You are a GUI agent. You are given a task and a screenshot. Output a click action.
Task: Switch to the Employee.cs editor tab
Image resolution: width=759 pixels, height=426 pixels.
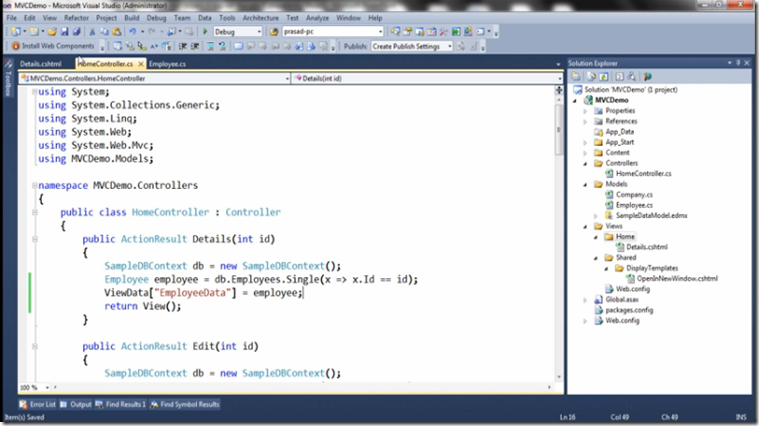[x=167, y=64]
